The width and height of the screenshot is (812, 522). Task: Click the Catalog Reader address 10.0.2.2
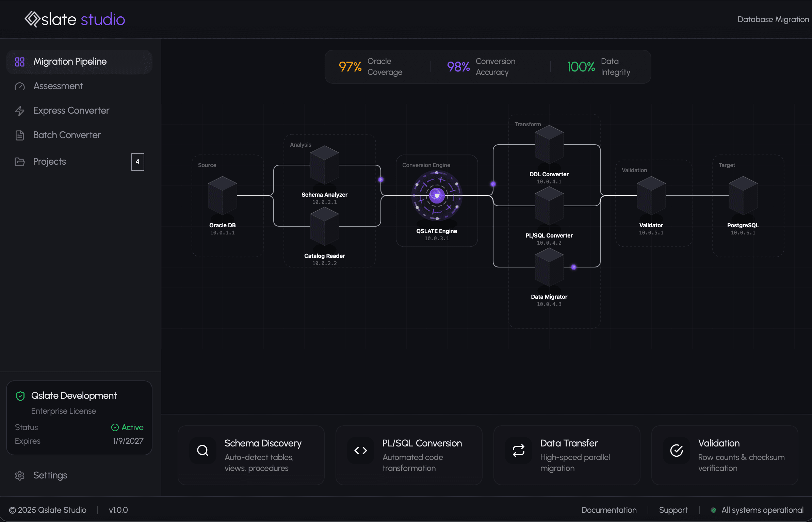(324, 263)
